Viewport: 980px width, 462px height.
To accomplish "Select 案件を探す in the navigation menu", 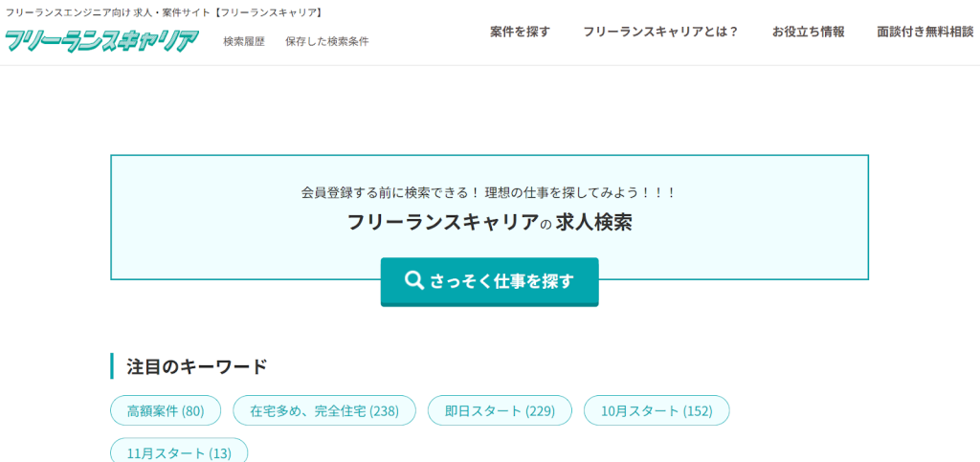I will 520,32.
